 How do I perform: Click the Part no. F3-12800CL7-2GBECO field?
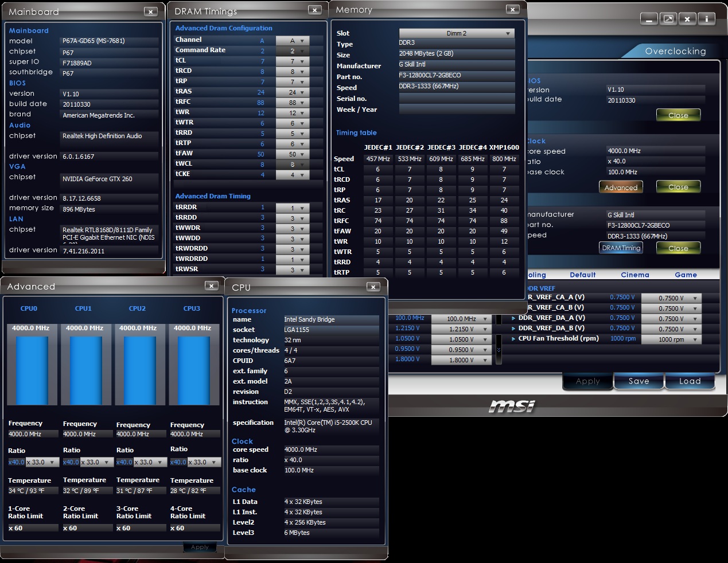[457, 75]
